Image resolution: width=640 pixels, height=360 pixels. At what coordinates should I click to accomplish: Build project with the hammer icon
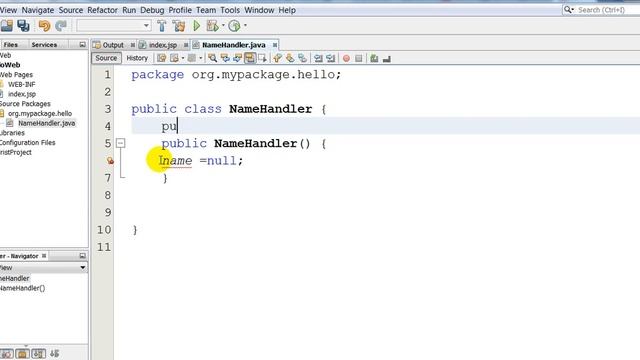pos(162,26)
